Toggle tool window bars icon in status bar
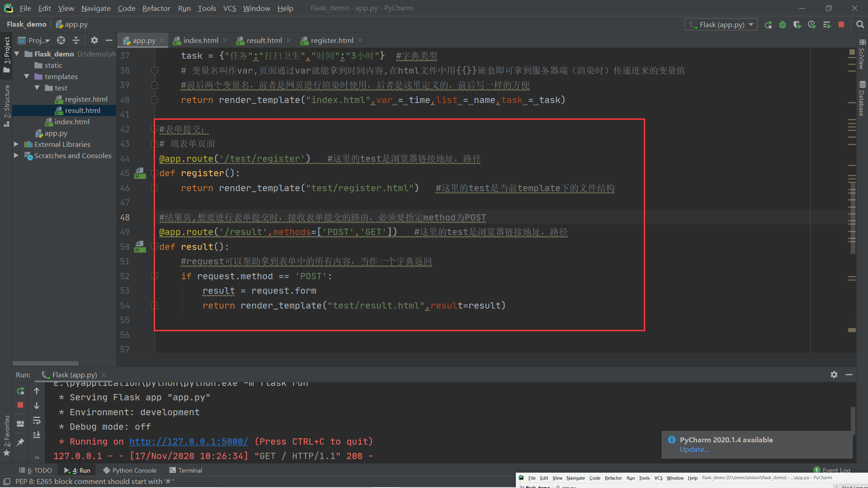Viewport: 868px width, 488px height. (x=6, y=482)
